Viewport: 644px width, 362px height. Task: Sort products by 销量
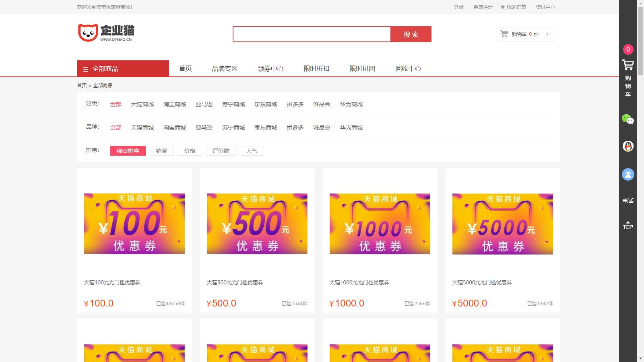(x=161, y=151)
